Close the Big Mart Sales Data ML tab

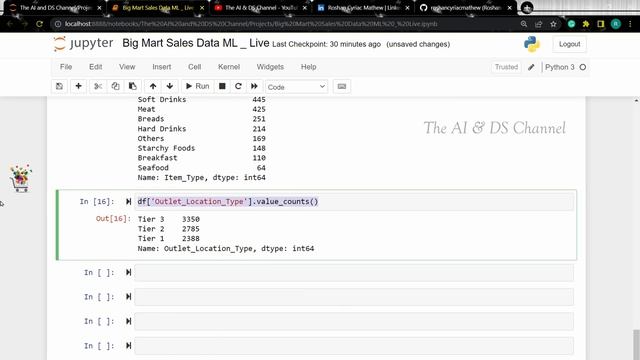(x=202, y=8)
